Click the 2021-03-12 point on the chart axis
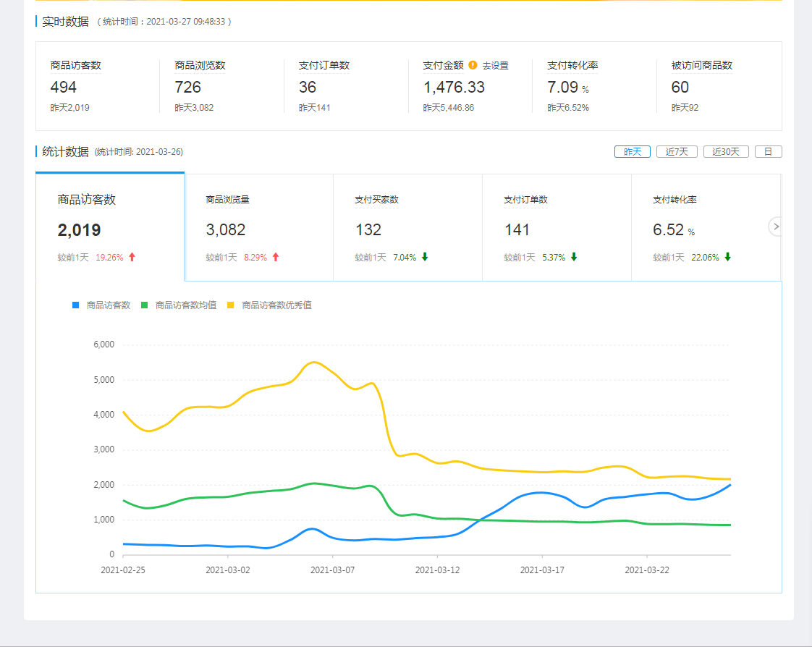This screenshot has width=812, height=647. click(437, 570)
